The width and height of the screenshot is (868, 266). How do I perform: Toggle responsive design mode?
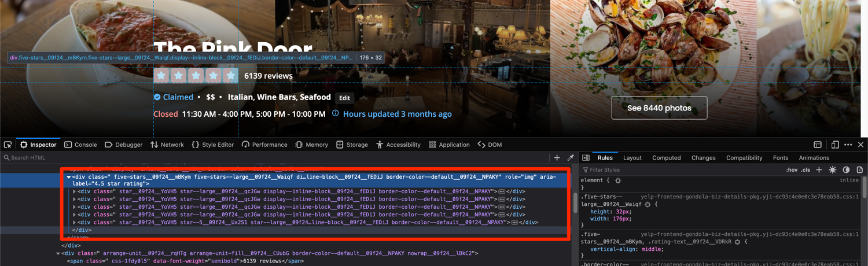point(835,145)
